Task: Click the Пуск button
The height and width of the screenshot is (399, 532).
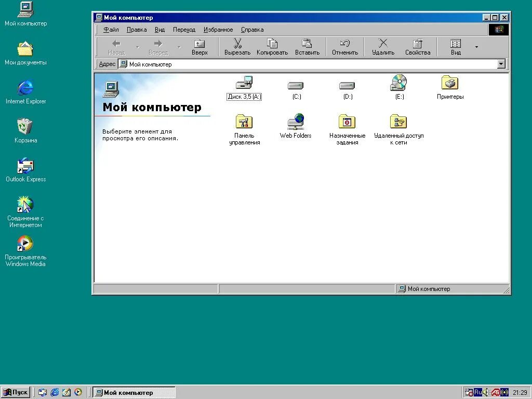Action: point(16,392)
